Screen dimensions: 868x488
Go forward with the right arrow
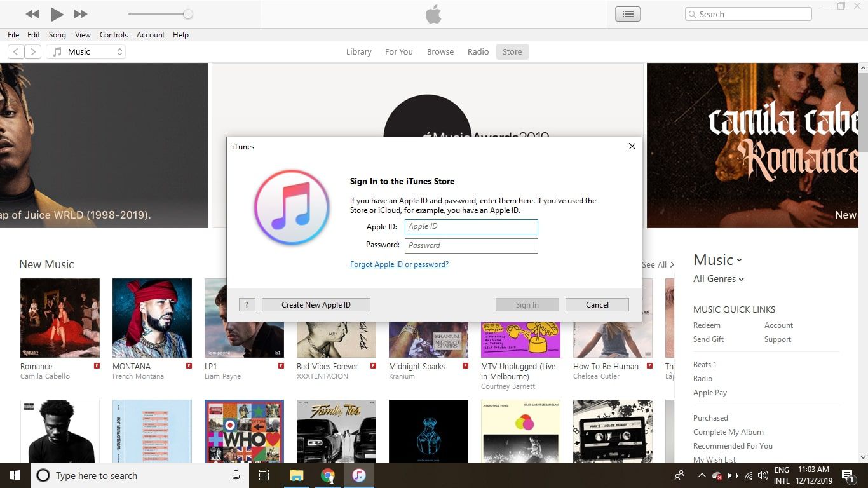(x=32, y=52)
